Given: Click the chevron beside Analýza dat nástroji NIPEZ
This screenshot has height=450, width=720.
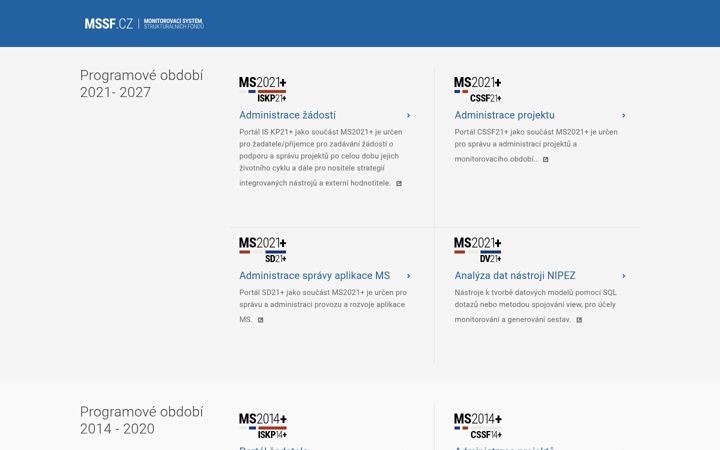Looking at the screenshot, I should pyautogui.click(x=624, y=276).
